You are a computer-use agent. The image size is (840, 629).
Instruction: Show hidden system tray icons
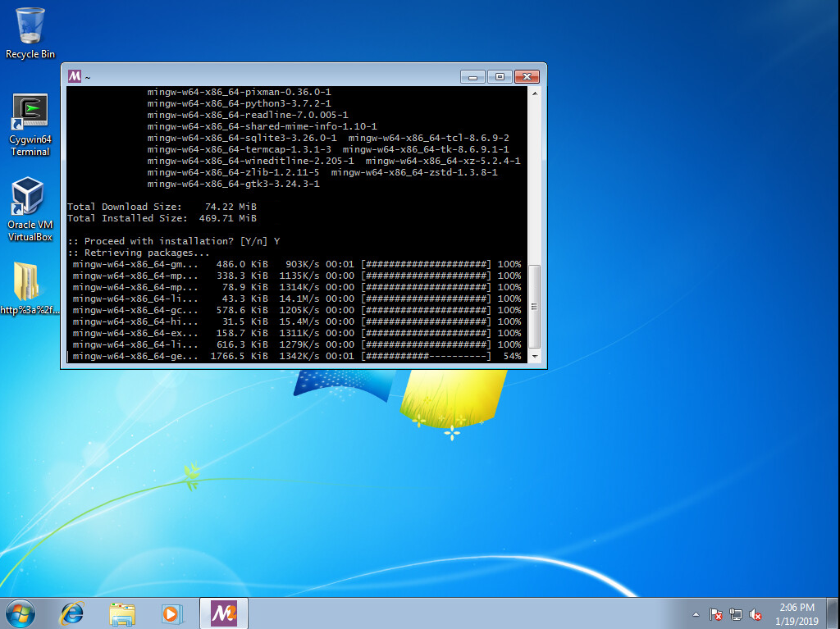pos(696,613)
